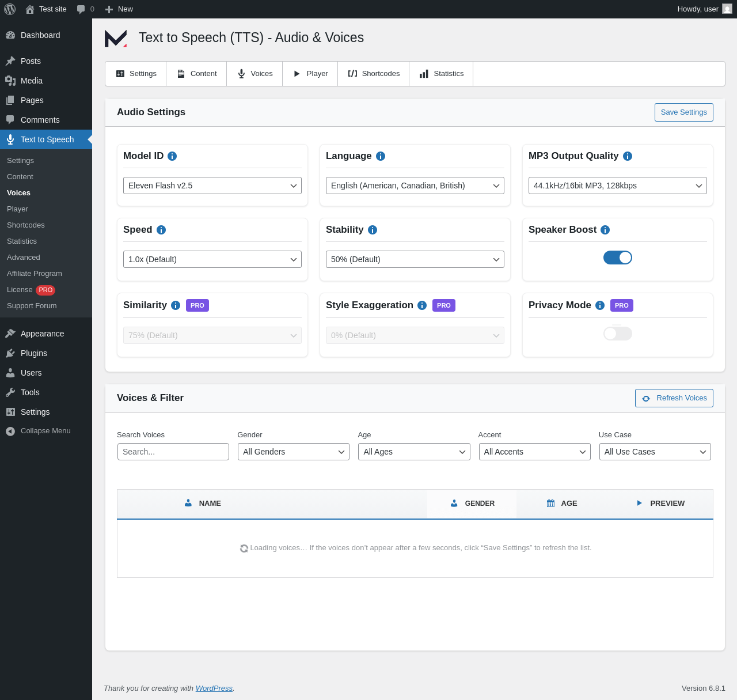Click the New content plus button

click(119, 9)
